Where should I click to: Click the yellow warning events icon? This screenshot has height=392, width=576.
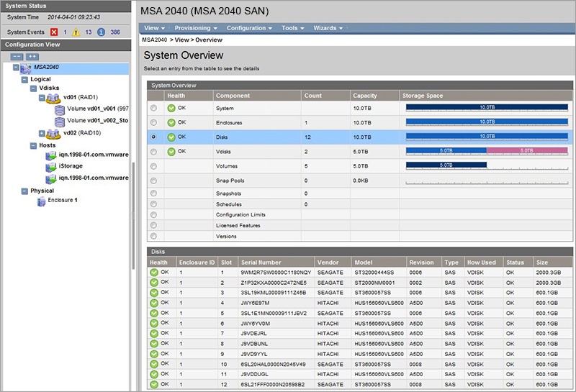[77, 32]
